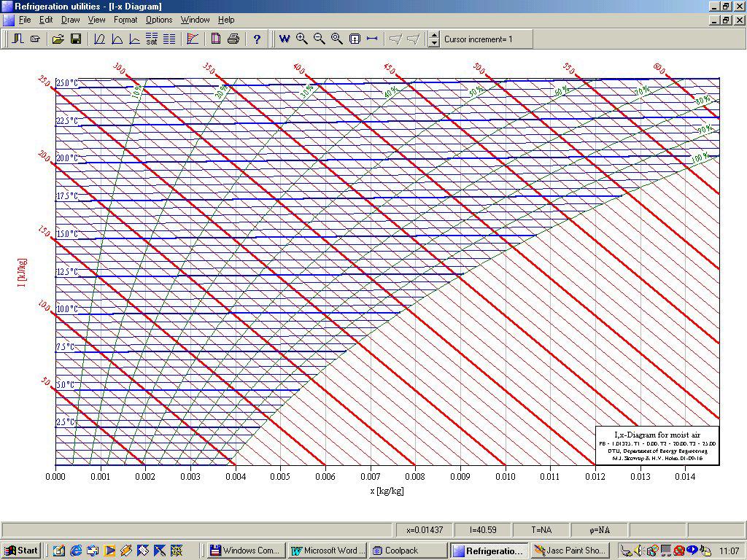
Task: Decrease cursor increment with the down arrow
Action: tap(433, 43)
